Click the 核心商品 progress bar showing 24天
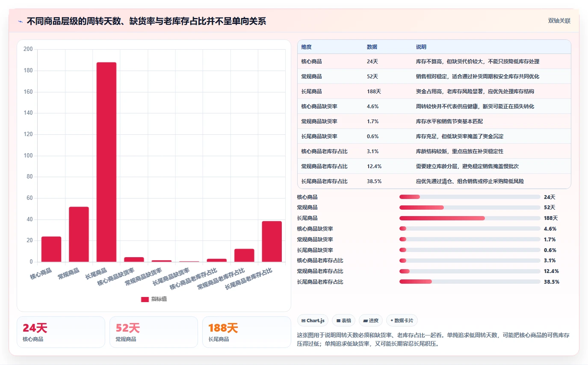This screenshot has height=365, width=588. (x=470, y=197)
